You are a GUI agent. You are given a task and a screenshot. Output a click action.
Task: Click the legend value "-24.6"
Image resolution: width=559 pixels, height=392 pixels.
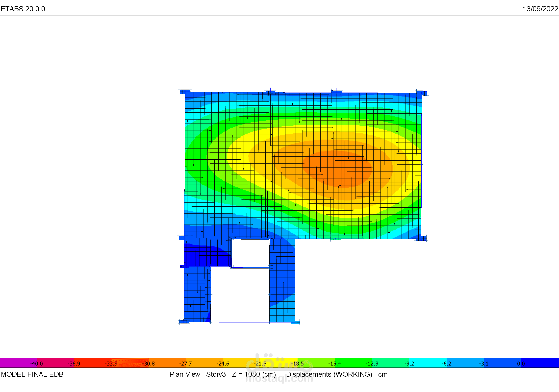click(x=223, y=364)
